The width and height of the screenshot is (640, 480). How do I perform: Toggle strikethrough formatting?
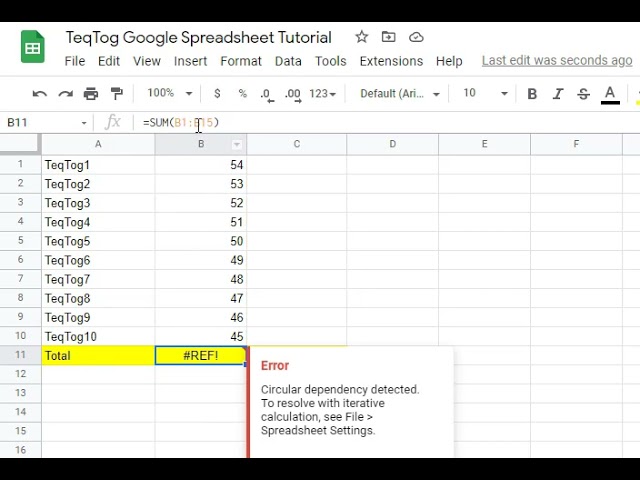coord(583,94)
